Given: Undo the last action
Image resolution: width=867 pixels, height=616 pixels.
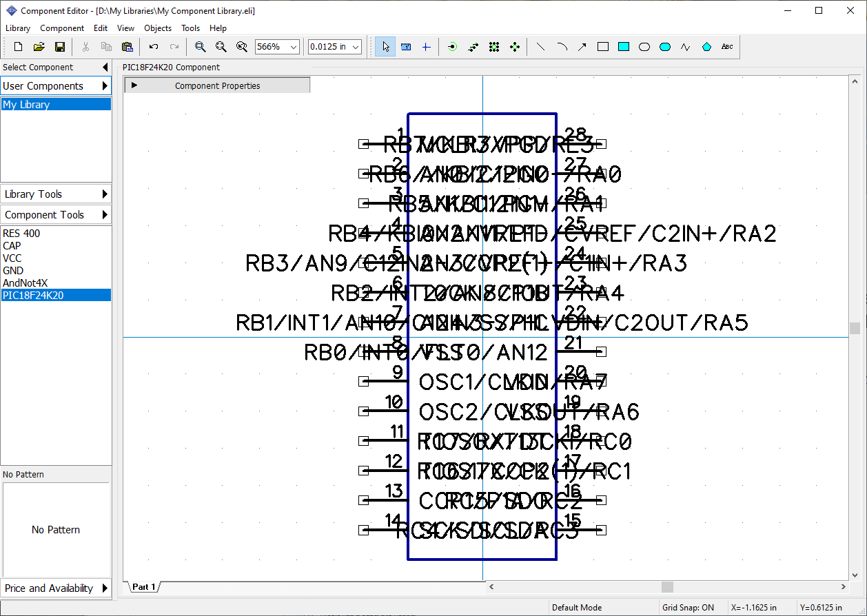Looking at the screenshot, I should tap(154, 47).
